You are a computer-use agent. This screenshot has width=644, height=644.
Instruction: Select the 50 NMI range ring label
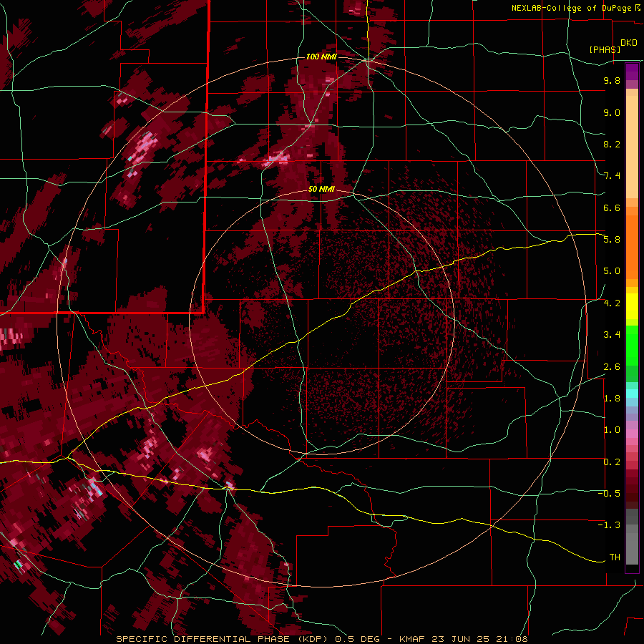click(321, 189)
